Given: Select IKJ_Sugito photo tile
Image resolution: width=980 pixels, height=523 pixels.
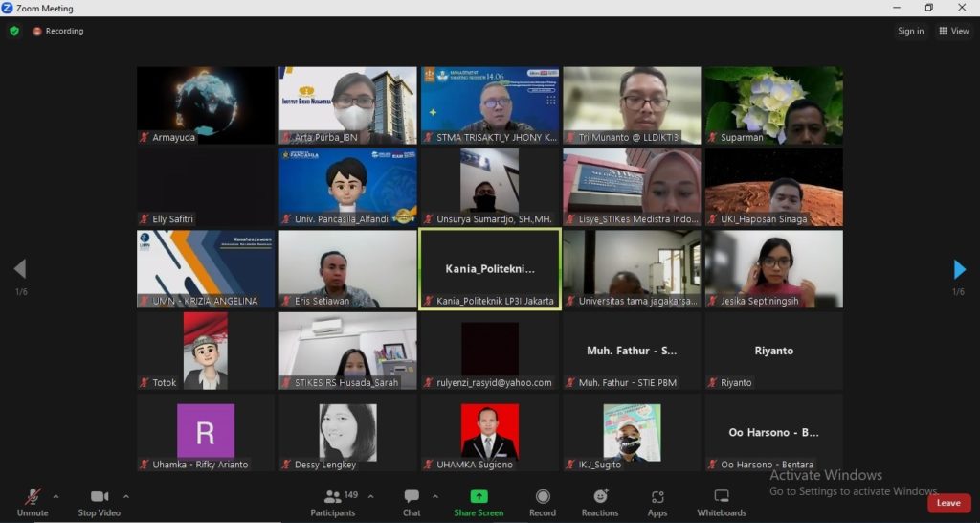Looking at the screenshot, I should pyautogui.click(x=632, y=433).
